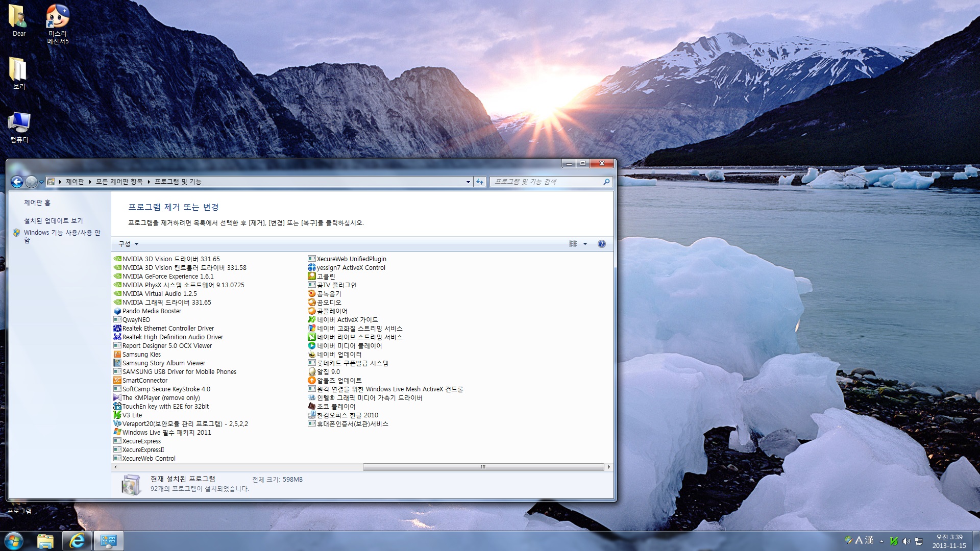Click the scrollbar right arrow
The width and height of the screenshot is (980, 551).
point(609,467)
